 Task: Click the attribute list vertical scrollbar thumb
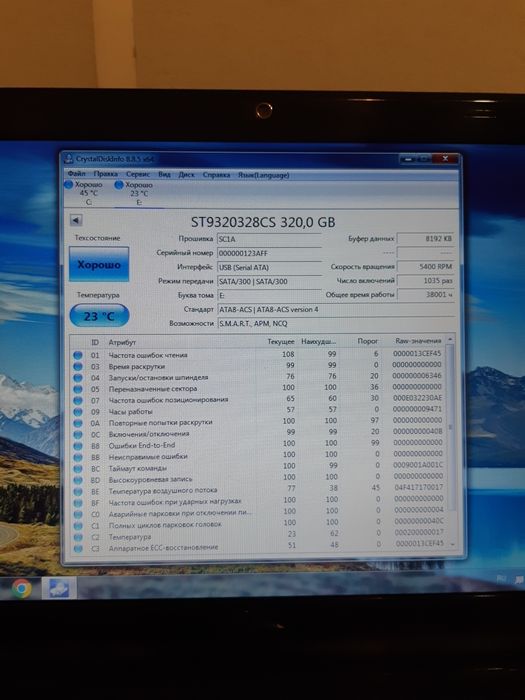pyautogui.click(x=451, y=428)
